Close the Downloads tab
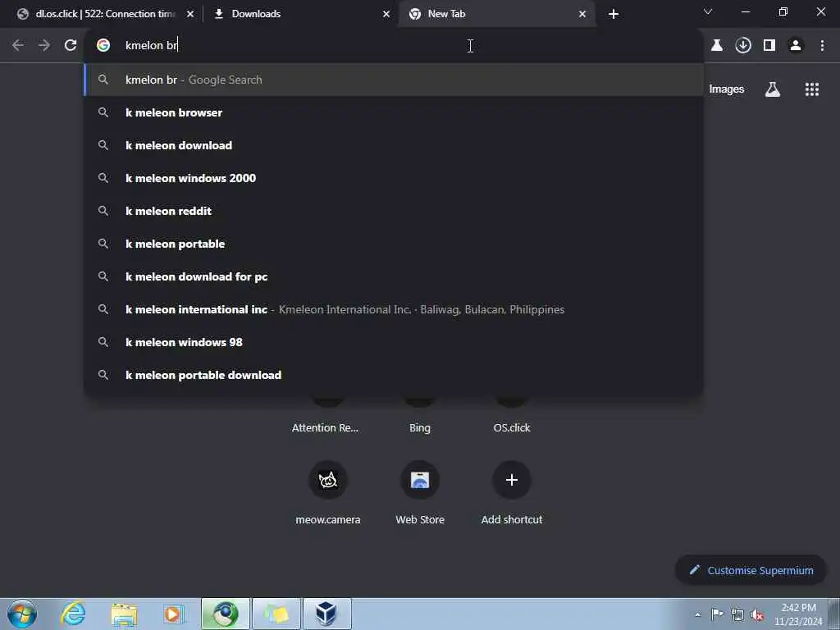840x630 pixels. [x=386, y=14]
